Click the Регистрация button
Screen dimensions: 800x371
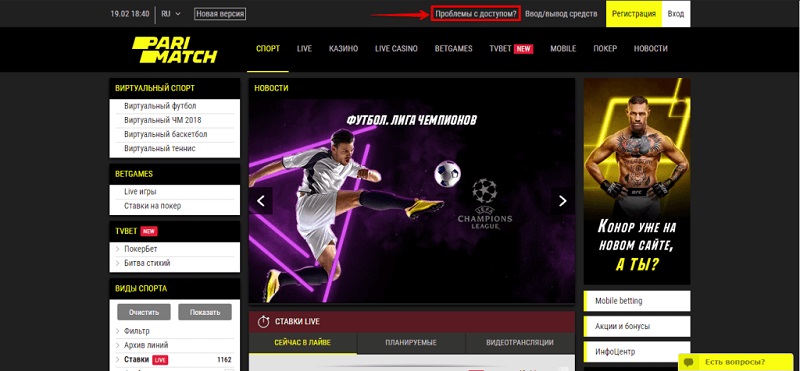pyautogui.click(x=634, y=14)
